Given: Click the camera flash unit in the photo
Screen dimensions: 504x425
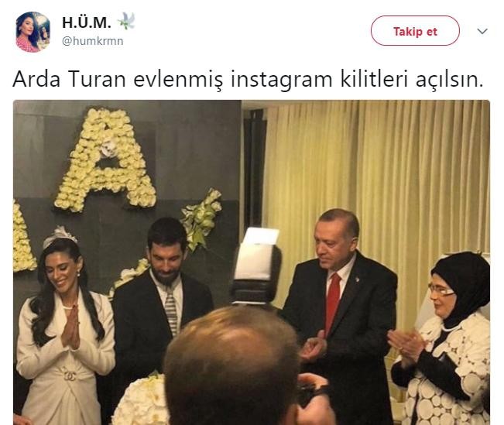Looking at the screenshot, I should 258,266.
